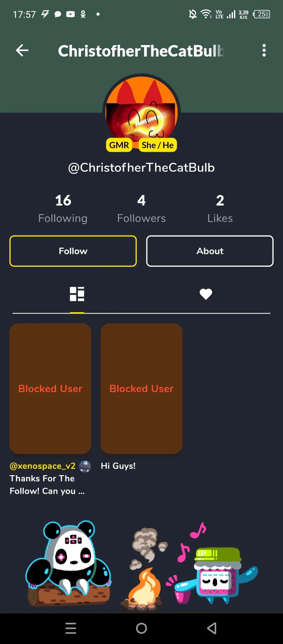283x644 pixels.
Task: Tap xenospace_v2's small avatar icon
Action: click(85, 466)
